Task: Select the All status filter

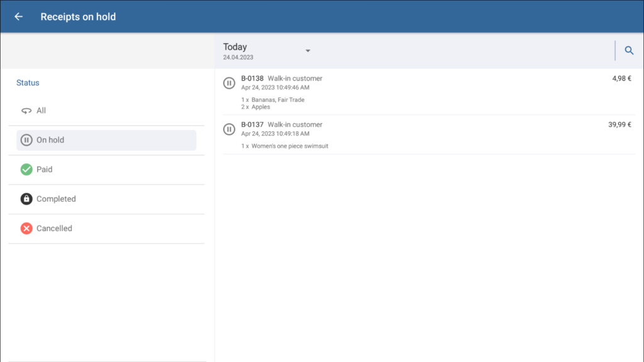Action: tap(42, 111)
